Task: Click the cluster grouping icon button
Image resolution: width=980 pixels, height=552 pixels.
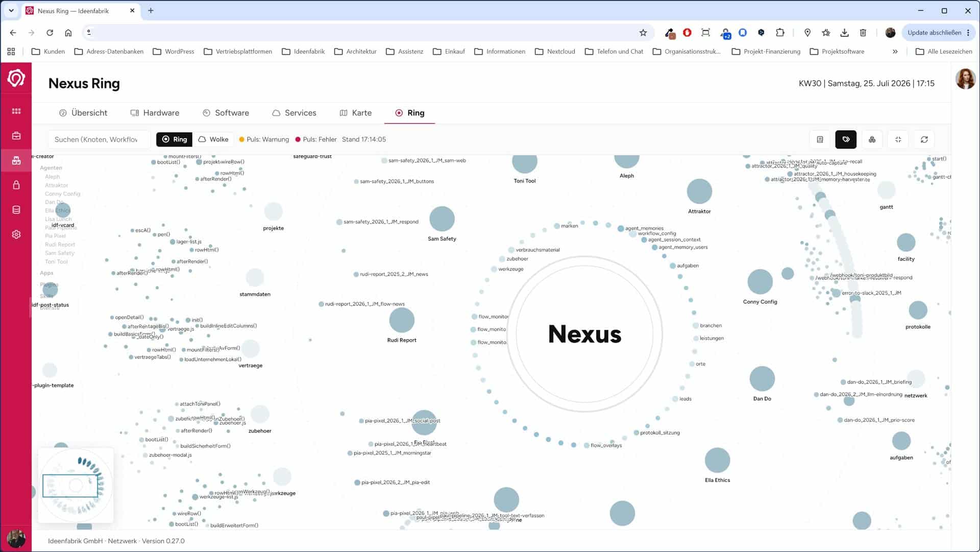Action: [x=872, y=139]
